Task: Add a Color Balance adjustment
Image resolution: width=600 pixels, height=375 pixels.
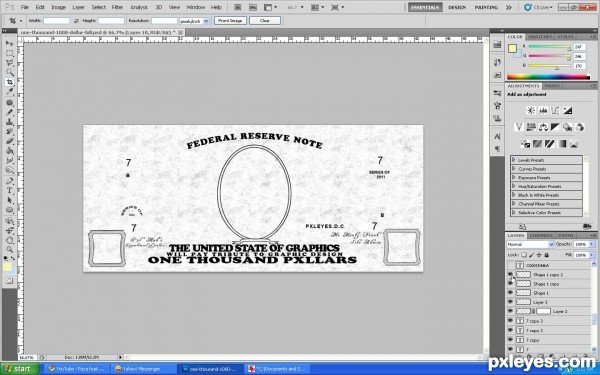Action: (543, 127)
